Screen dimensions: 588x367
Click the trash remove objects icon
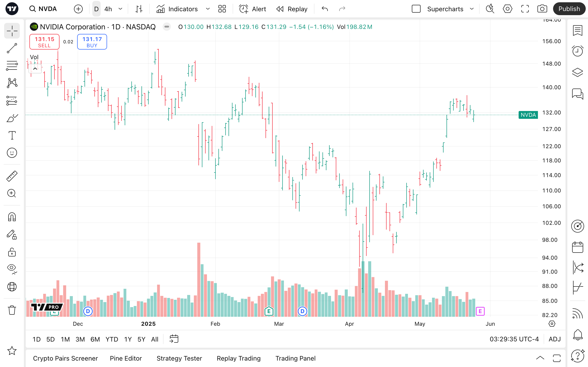pos(12,310)
